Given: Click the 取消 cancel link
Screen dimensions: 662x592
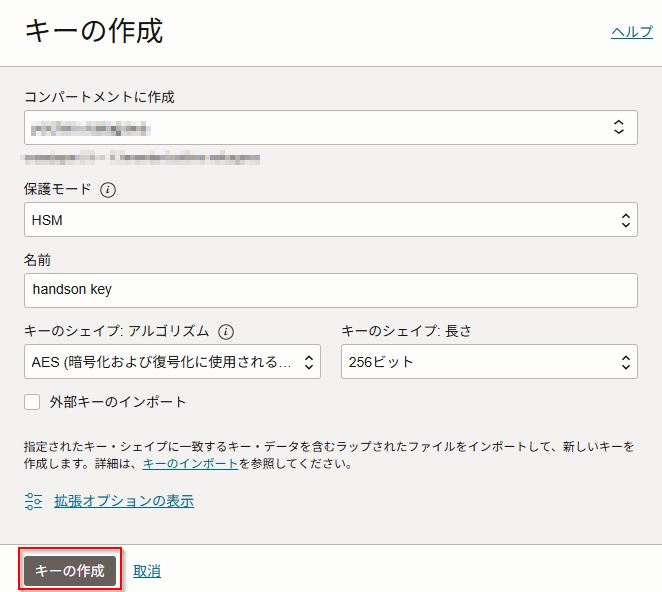Looking at the screenshot, I should pyautogui.click(x=147, y=571).
